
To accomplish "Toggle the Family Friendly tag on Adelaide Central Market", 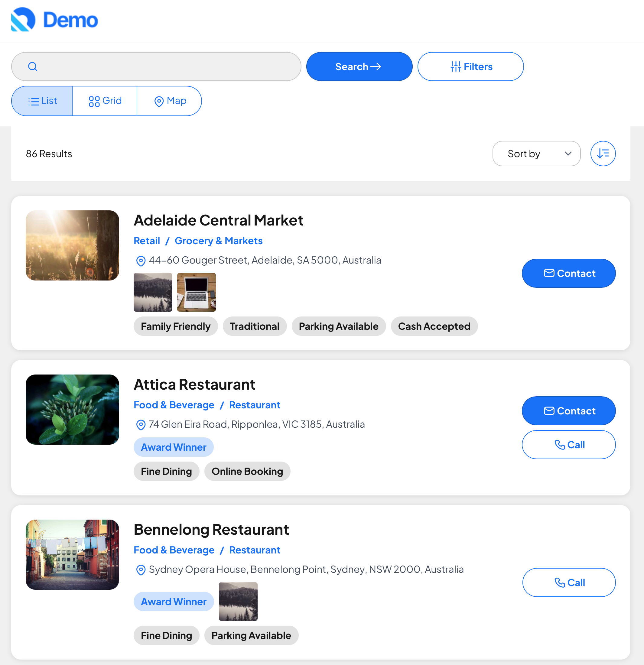I will tap(175, 326).
